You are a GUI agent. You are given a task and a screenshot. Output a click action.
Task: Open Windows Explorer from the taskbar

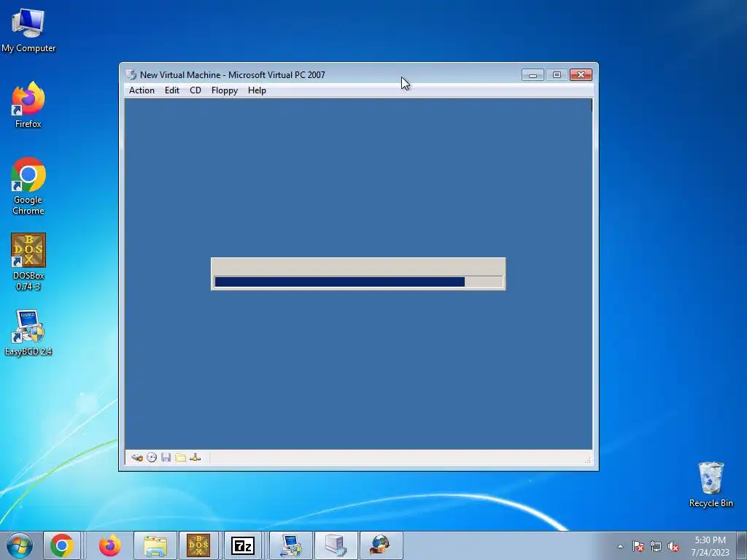point(155,545)
